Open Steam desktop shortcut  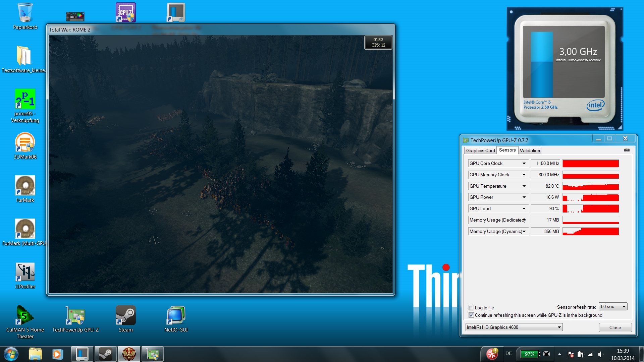click(125, 316)
